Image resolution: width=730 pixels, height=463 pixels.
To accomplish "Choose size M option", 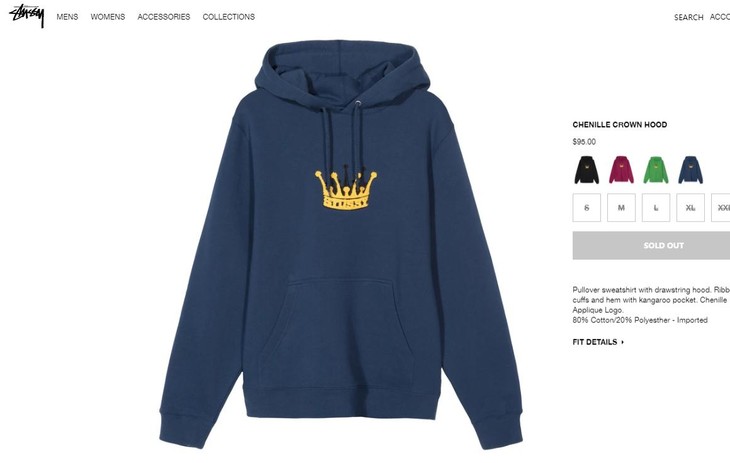I will click(x=621, y=208).
